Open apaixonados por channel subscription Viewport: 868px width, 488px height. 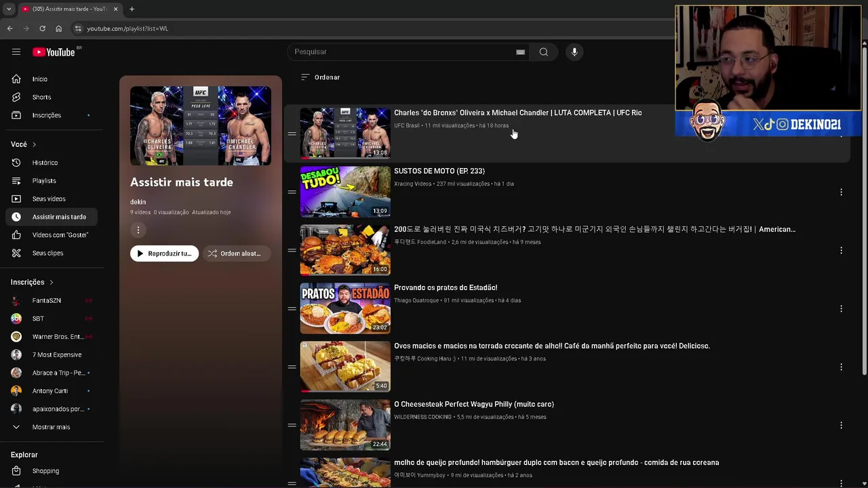point(52,409)
